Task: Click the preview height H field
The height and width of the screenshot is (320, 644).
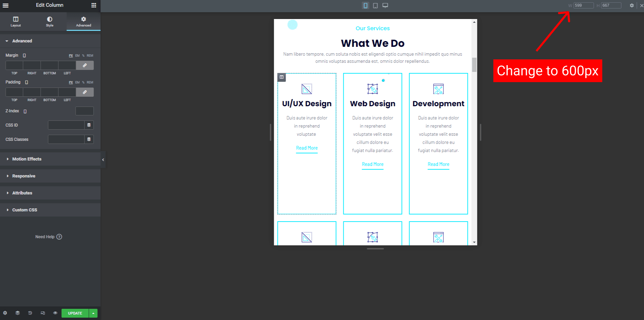Action: coord(611,5)
